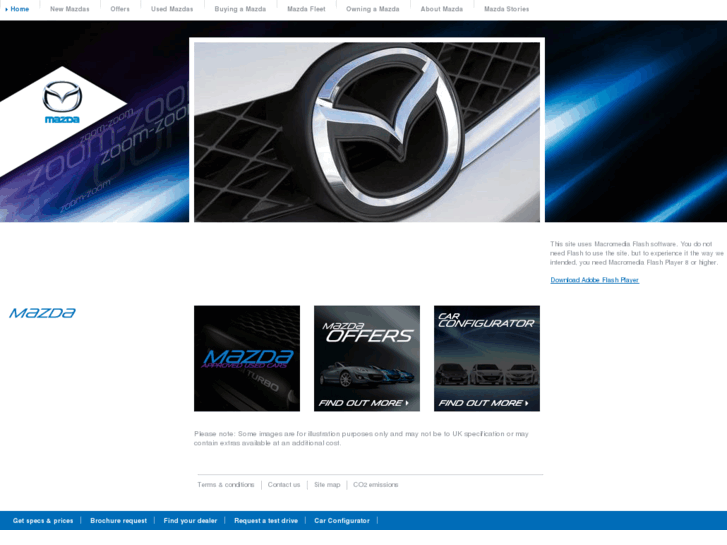Open the About Mazda menu
Screen dimensions: 727x545
point(441,9)
